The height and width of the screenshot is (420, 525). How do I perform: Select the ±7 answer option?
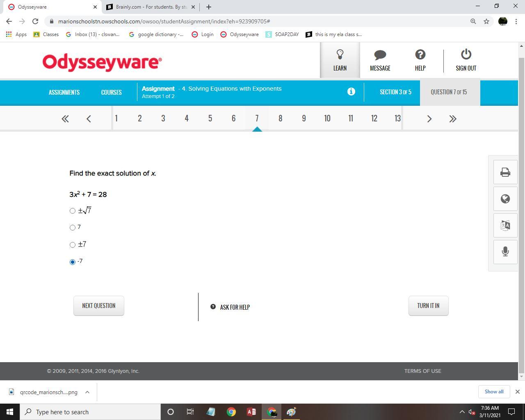tap(73, 245)
